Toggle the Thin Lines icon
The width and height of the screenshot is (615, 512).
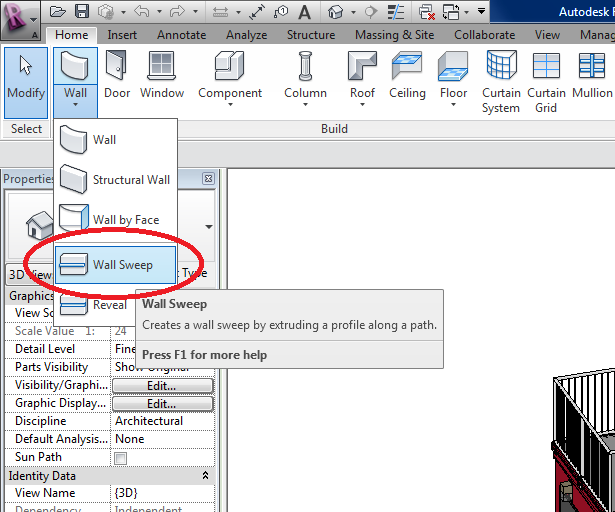click(396, 12)
